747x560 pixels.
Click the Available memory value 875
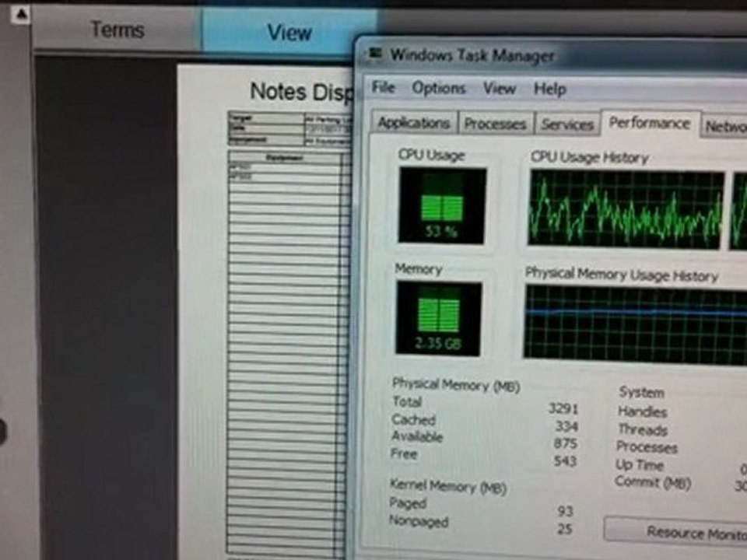(x=566, y=443)
